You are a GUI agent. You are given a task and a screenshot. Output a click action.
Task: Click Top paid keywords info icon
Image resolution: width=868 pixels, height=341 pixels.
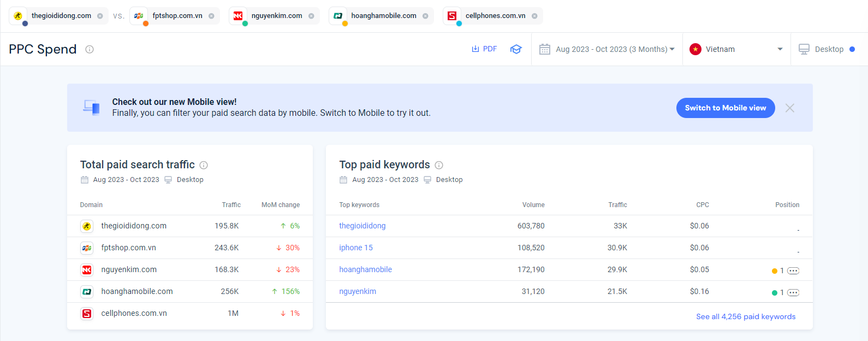[x=439, y=165]
